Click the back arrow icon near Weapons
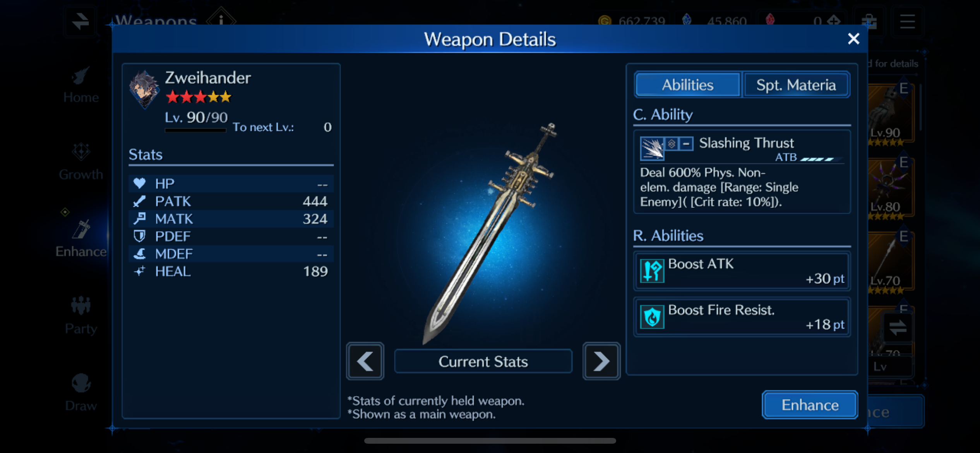Viewport: 980px width, 453px height. pyautogui.click(x=80, y=21)
